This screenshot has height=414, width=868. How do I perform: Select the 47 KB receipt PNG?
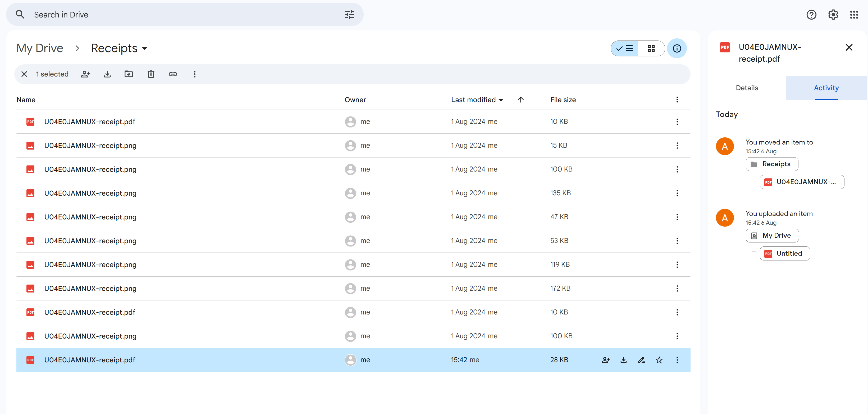pyautogui.click(x=353, y=217)
